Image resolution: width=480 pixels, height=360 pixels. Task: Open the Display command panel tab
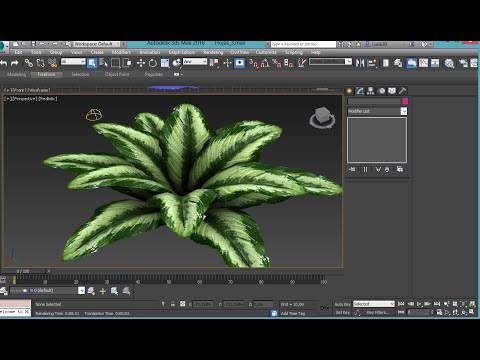[392, 91]
